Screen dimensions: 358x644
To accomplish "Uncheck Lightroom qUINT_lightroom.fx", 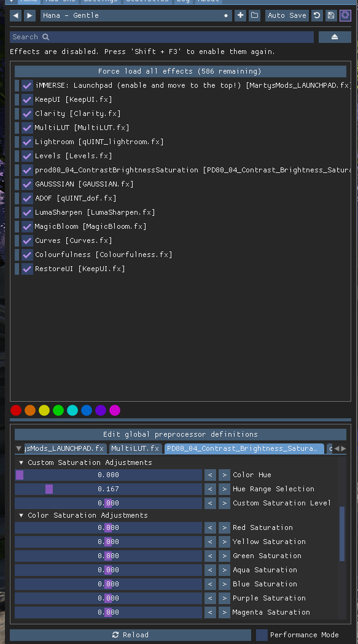I will point(27,142).
